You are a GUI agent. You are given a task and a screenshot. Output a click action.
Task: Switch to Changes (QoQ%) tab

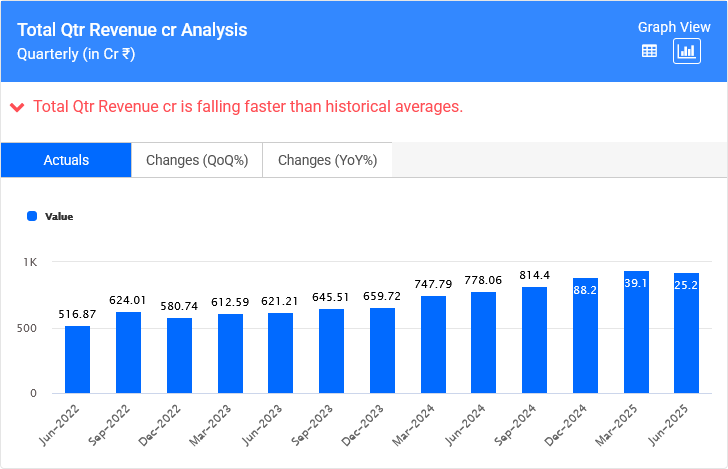tap(197, 160)
